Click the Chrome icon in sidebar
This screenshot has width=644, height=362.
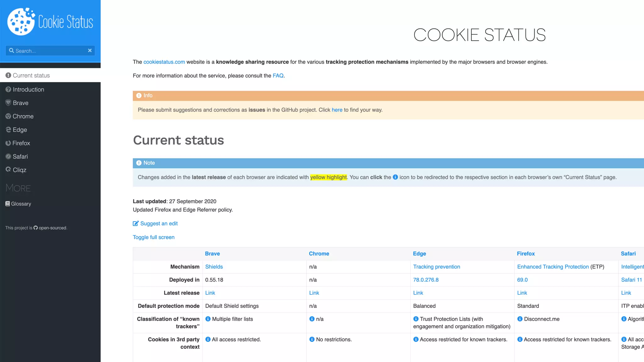pyautogui.click(x=8, y=116)
